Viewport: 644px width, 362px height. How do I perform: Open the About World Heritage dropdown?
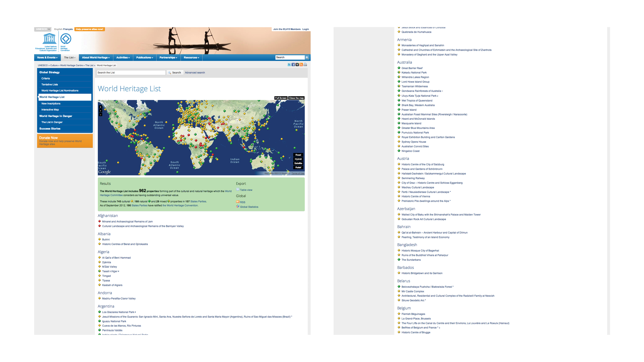[x=96, y=57]
